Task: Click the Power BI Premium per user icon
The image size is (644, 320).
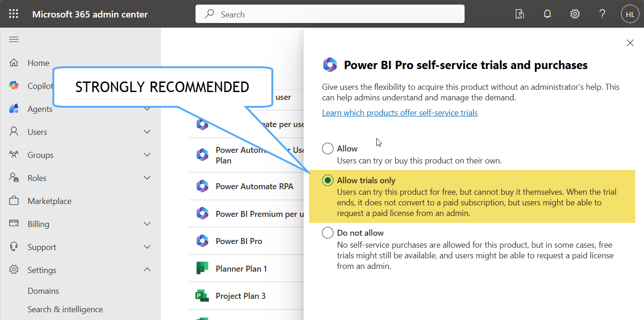Action: (202, 214)
